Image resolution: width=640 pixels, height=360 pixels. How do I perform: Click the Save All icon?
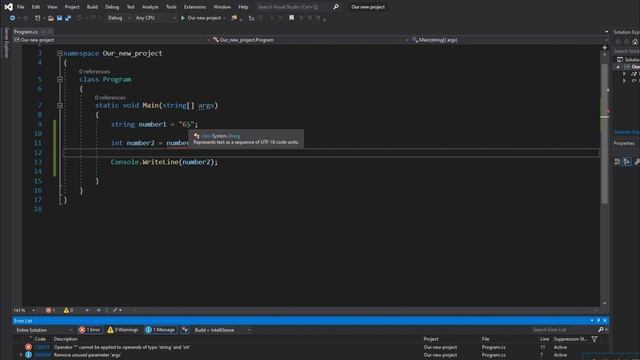pos(68,18)
